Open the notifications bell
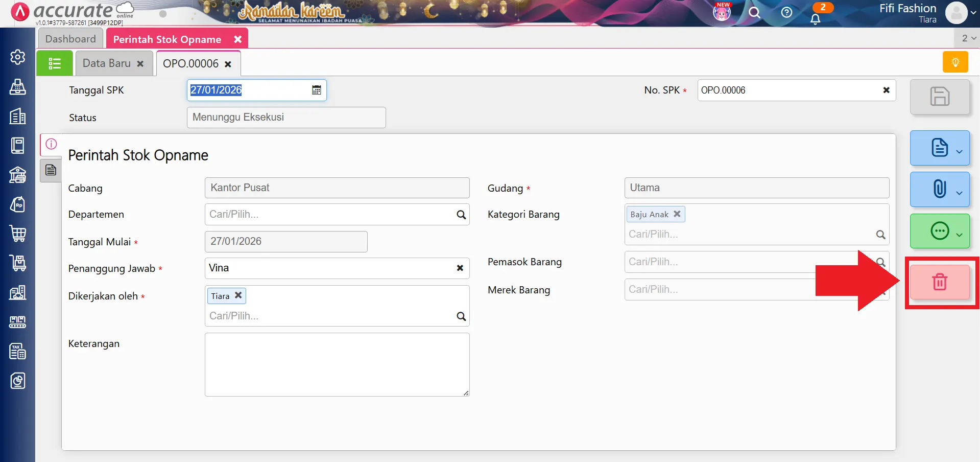The width and height of the screenshot is (980, 462). point(815,19)
